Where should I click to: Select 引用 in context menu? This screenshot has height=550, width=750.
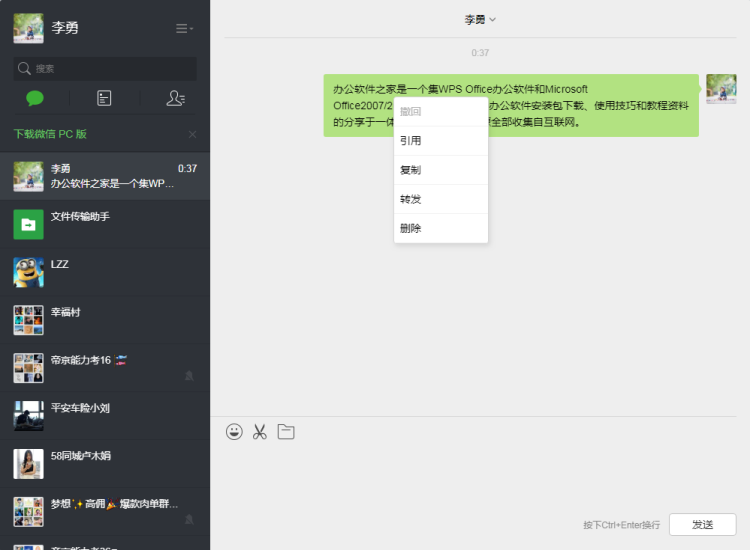(x=441, y=141)
